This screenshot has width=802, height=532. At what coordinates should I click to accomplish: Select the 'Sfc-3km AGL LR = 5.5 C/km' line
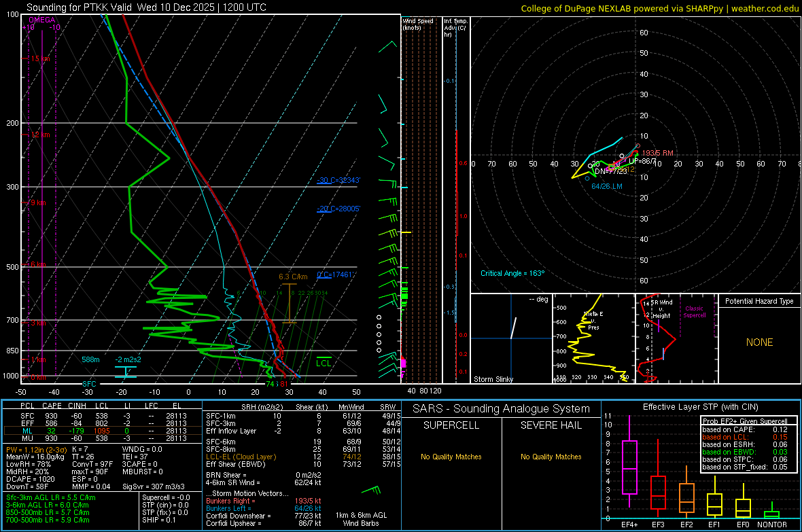click(x=51, y=498)
